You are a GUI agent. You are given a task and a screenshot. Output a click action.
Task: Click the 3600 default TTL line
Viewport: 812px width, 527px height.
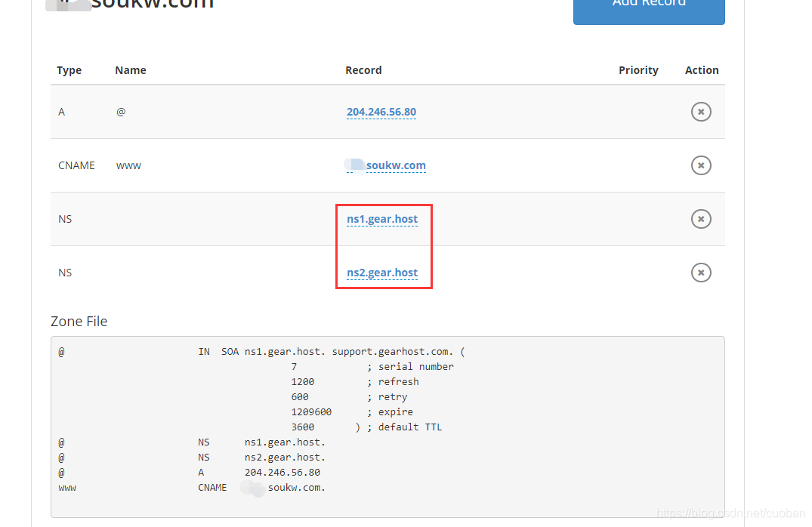click(366, 427)
